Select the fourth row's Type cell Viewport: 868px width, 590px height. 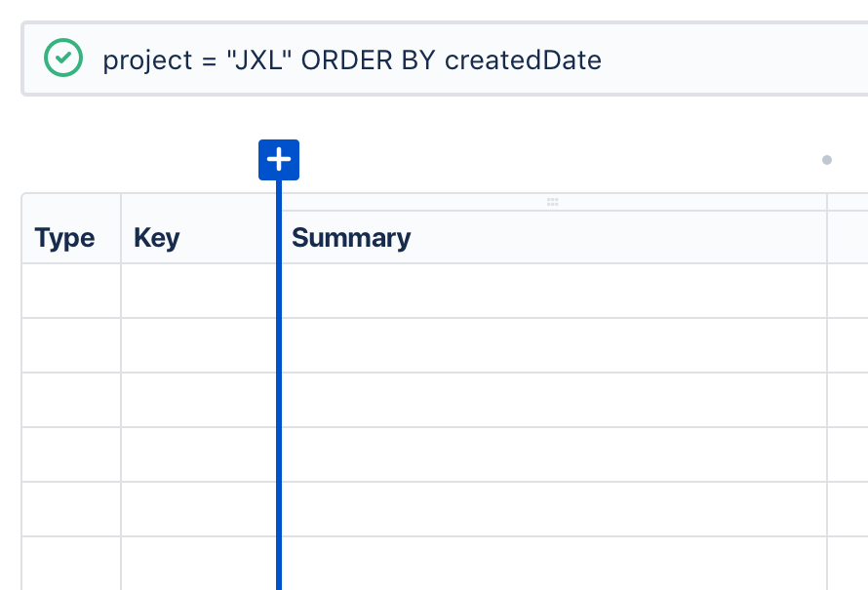pos(71,454)
